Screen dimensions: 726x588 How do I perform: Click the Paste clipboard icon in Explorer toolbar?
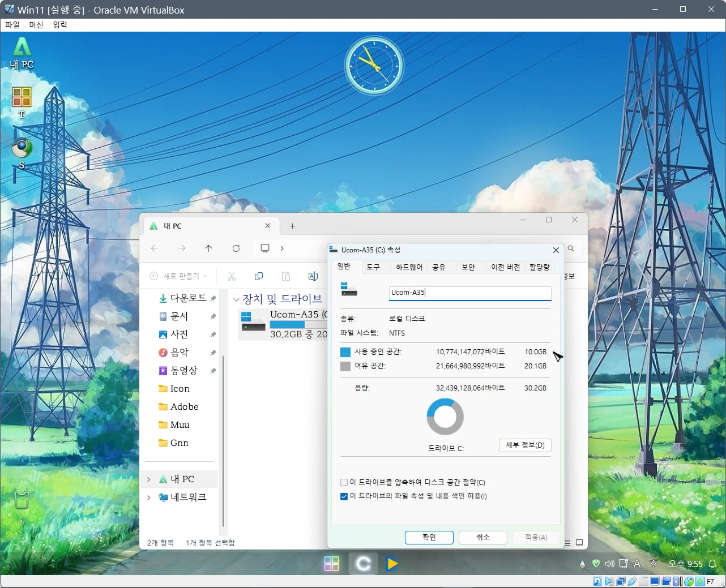click(286, 276)
